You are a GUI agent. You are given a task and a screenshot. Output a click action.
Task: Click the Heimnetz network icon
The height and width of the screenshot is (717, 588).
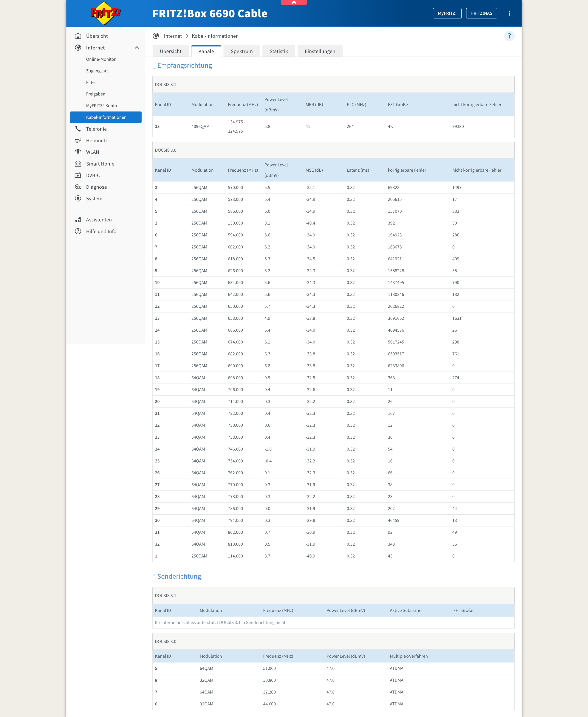[78, 140]
